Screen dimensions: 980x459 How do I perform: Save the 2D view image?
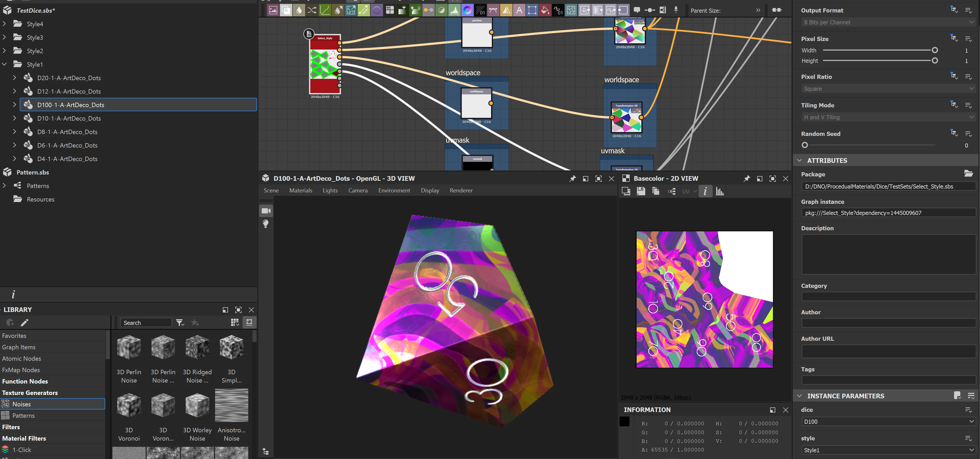tap(641, 191)
